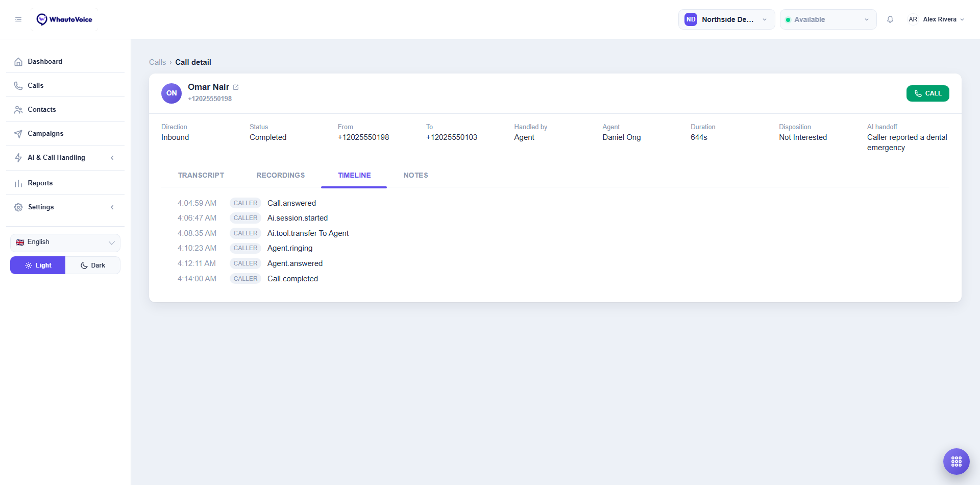Image resolution: width=980 pixels, height=485 pixels.
Task: Open Campaigns in the sidebar
Action: (65, 134)
